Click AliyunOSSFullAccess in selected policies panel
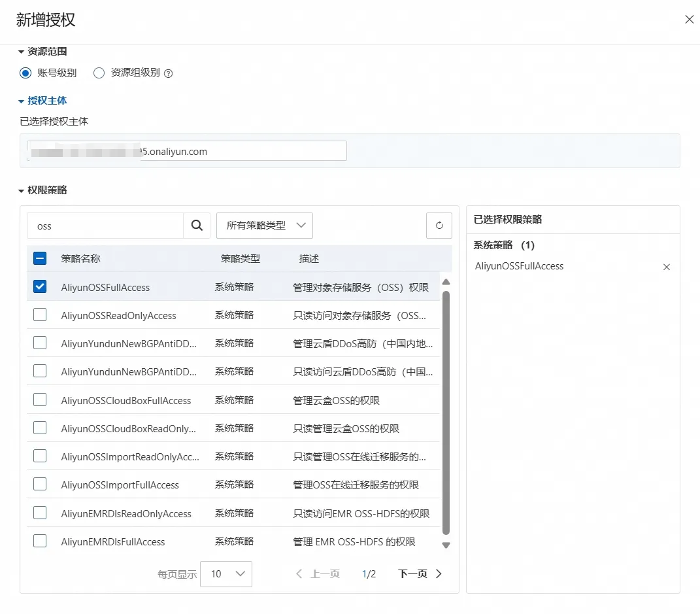The height and width of the screenshot is (614, 700). (519, 266)
